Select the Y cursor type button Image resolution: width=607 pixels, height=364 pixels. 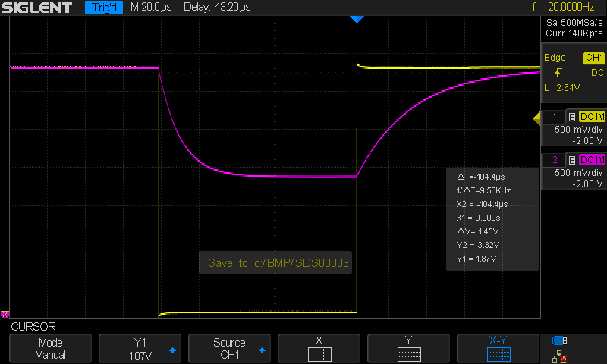408,349
